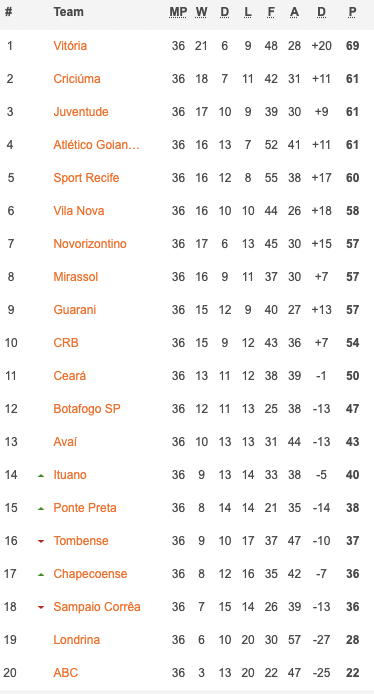Select the Juventude team link
The width and height of the screenshot is (374, 694).
pyautogui.click(x=81, y=112)
